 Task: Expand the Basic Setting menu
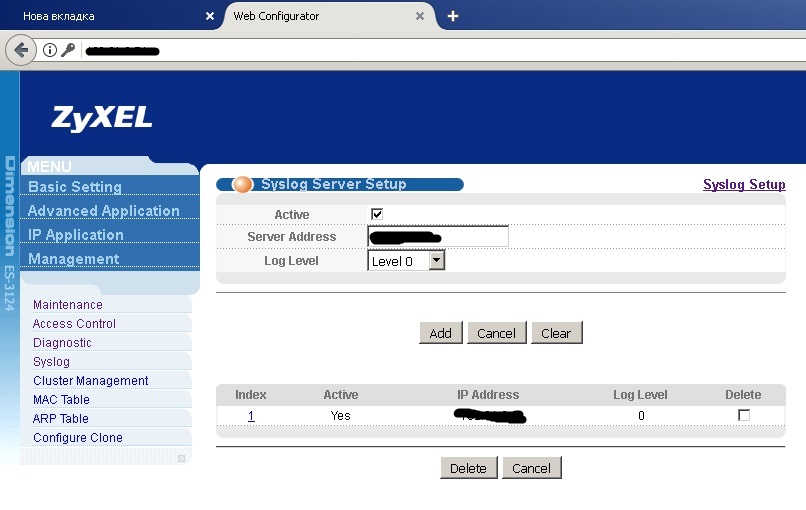pyautogui.click(x=75, y=187)
